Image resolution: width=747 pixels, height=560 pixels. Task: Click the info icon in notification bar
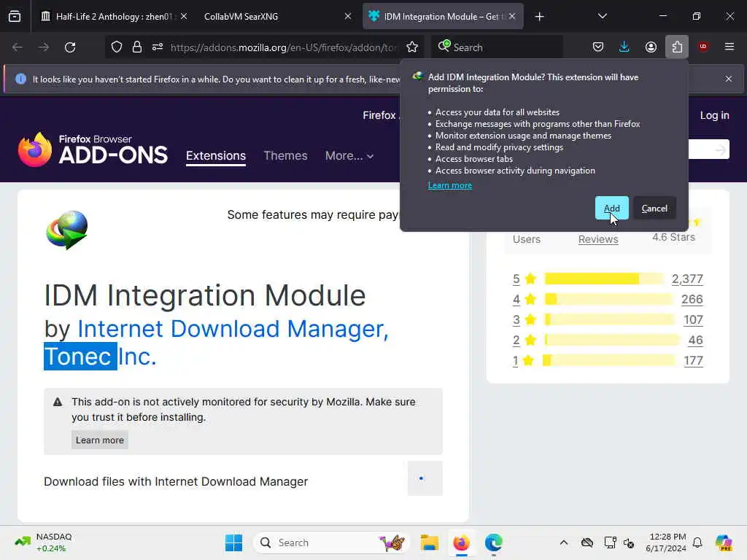20,79
